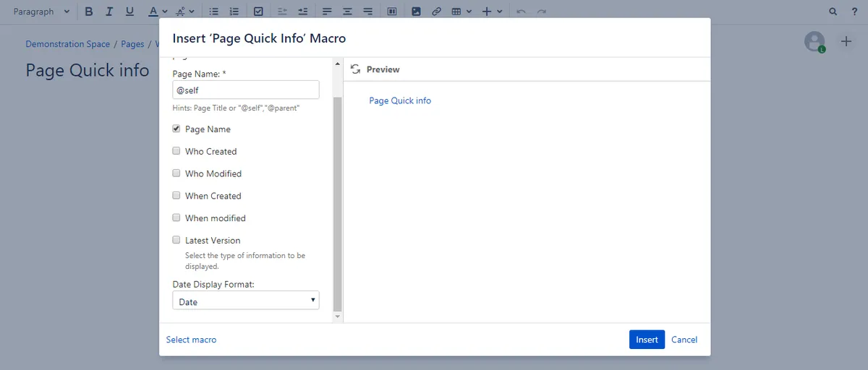Image resolution: width=868 pixels, height=370 pixels.
Task: Click the page layout icon
Action: (x=392, y=12)
